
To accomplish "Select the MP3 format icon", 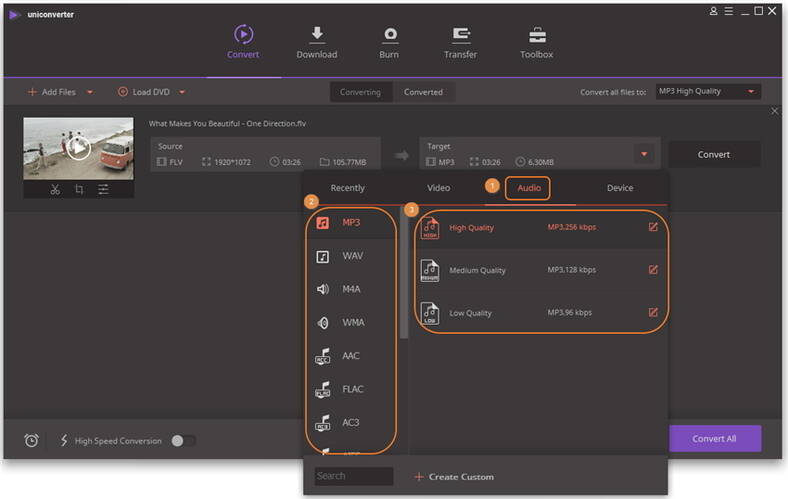I will tap(323, 223).
